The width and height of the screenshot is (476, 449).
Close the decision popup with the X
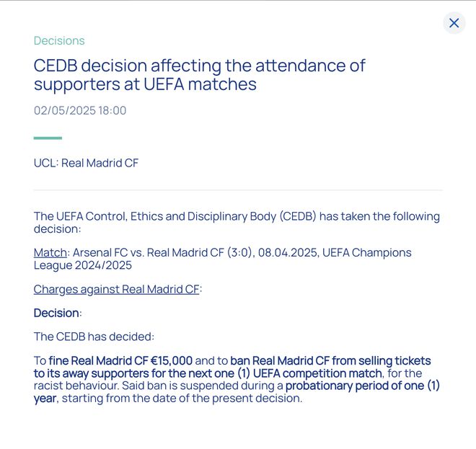pyautogui.click(x=454, y=23)
